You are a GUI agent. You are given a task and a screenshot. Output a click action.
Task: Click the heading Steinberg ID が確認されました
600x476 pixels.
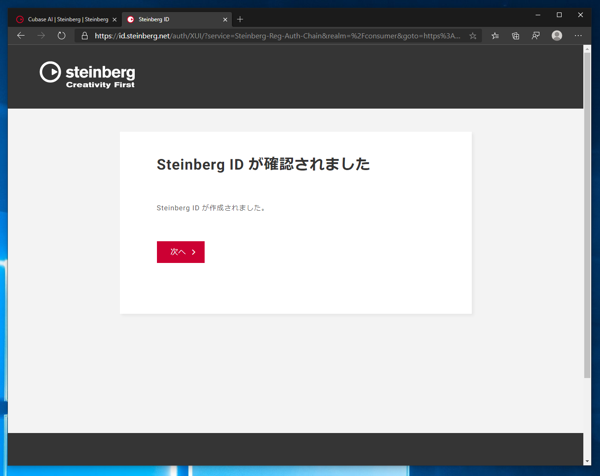[263, 164]
